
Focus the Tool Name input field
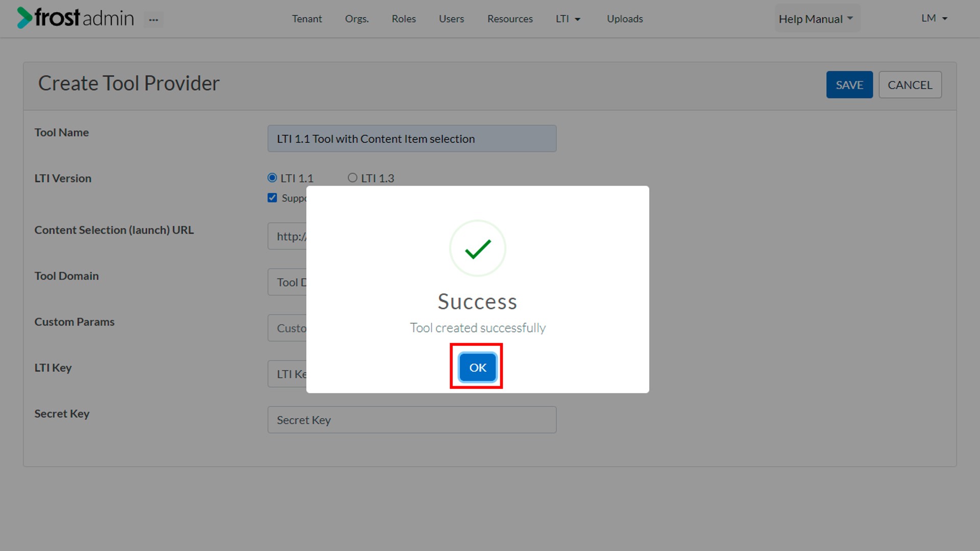[x=412, y=139]
